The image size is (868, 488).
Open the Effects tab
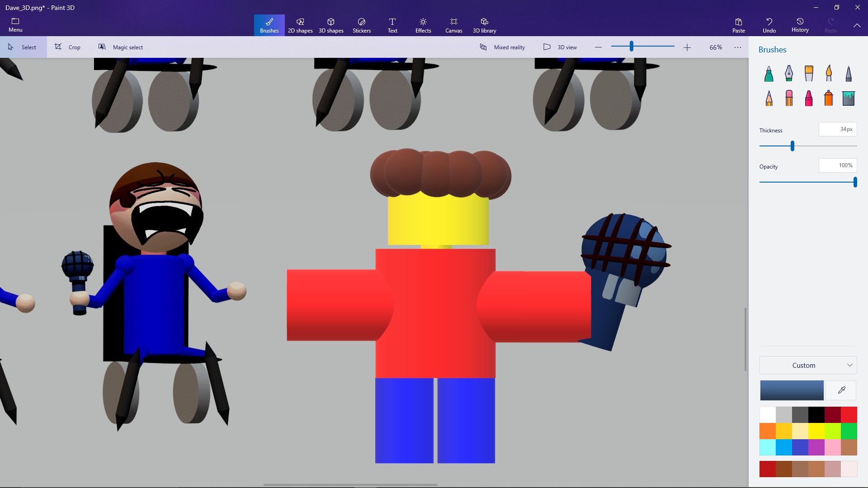[423, 25]
